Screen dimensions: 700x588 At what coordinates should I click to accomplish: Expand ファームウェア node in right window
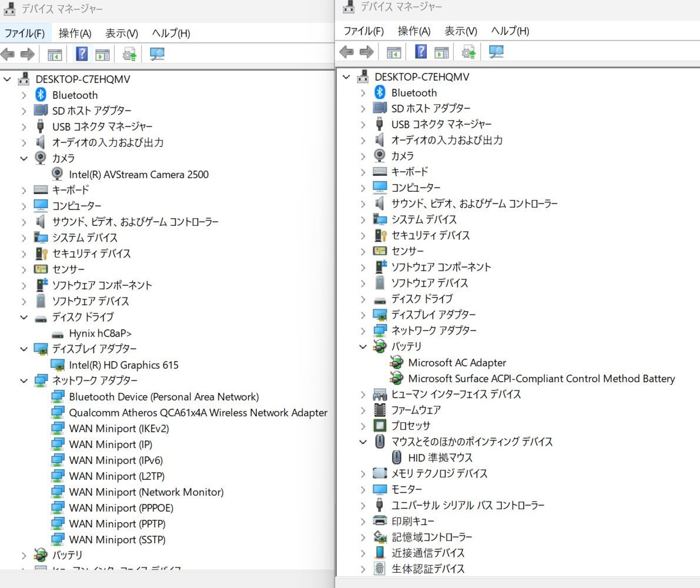(363, 410)
